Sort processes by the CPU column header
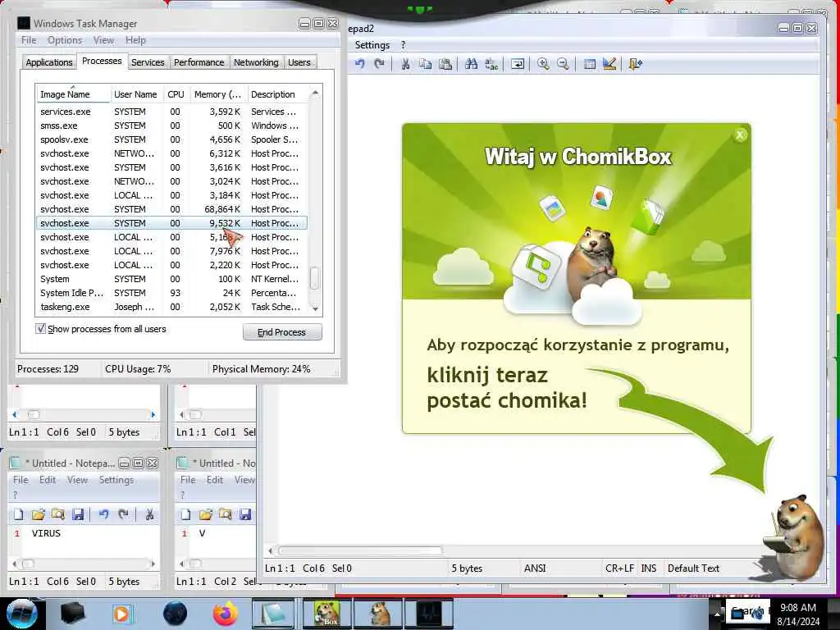Image resolution: width=840 pixels, height=630 pixels. pos(176,94)
